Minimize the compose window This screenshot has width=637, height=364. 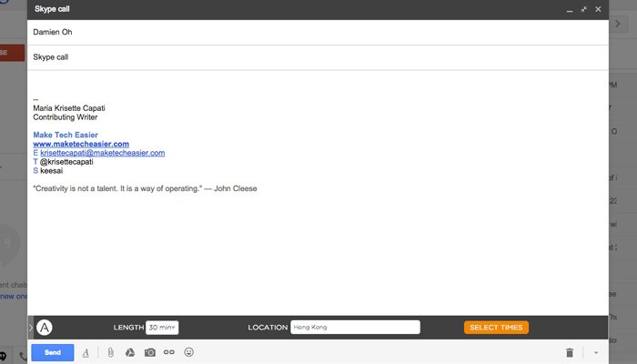(x=570, y=9)
